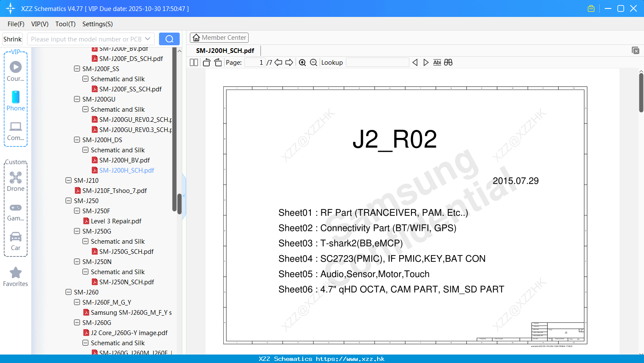Click the Lookup text field
644x363 pixels.
(378, 62)
